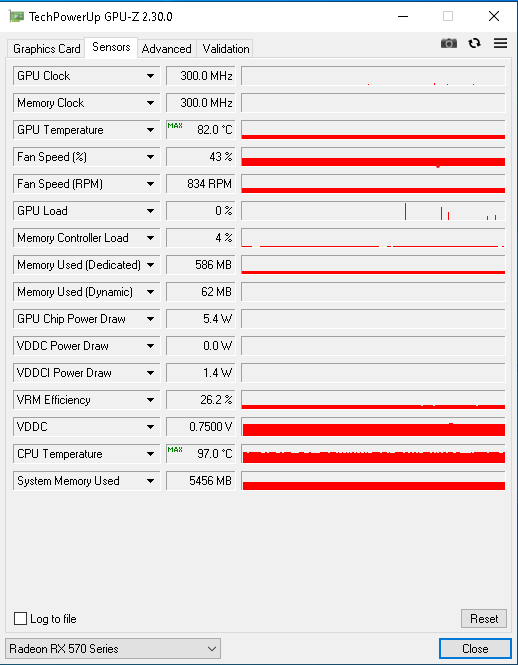Click the 1.4 W VDDCI power value

200,373
